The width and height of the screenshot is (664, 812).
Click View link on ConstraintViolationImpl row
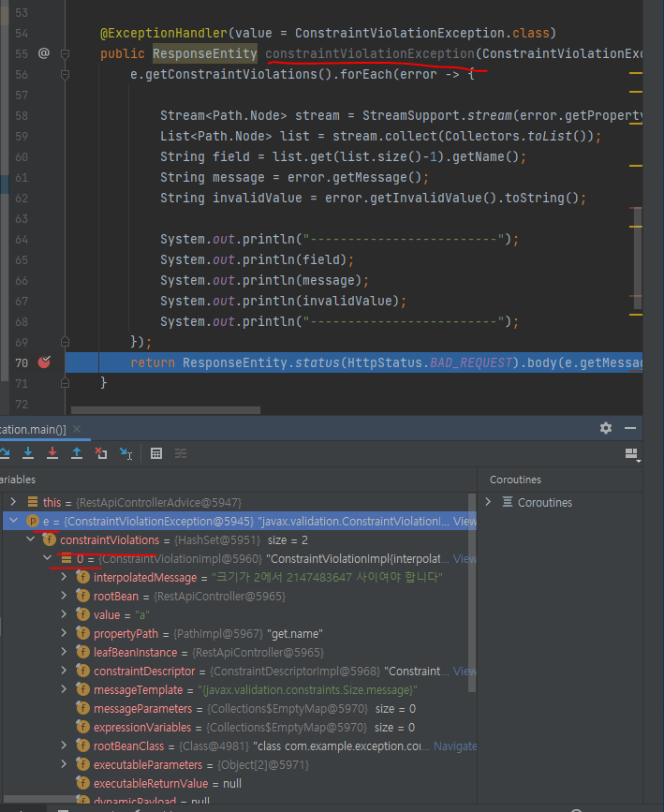(x=465, y=558)
